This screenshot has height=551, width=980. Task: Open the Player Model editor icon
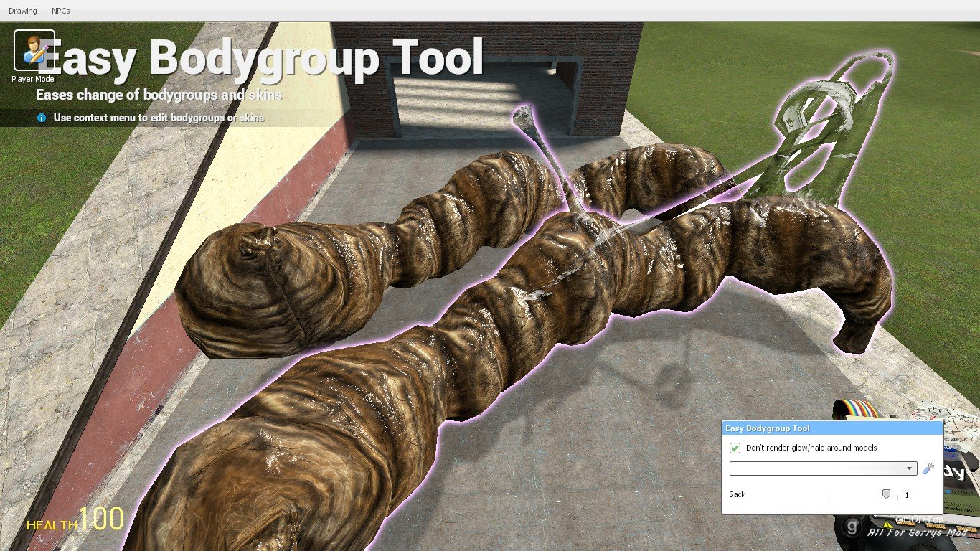[x=34, y=51]
